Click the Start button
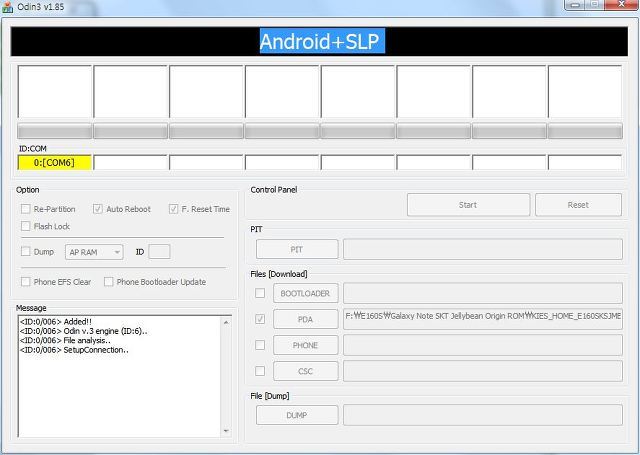 tap(468, 205)
